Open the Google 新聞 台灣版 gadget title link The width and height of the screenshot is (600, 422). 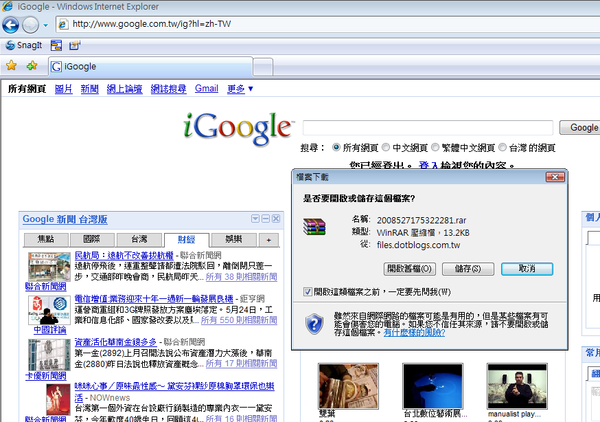(65, 219)
